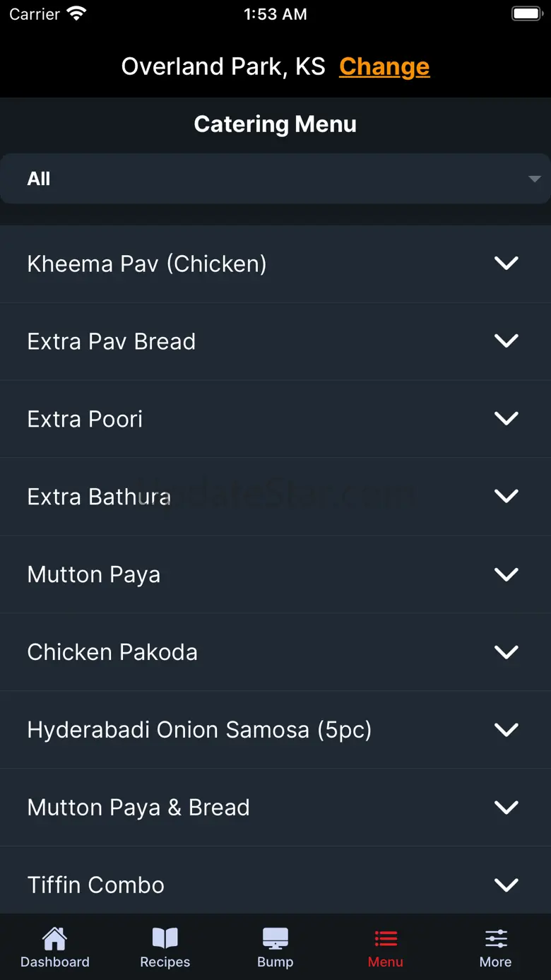The image size is (551, 980).
Task: Expand Kheema Pav (Chicken) chevron
Action: pyautogui.click(x=506, y=264)
